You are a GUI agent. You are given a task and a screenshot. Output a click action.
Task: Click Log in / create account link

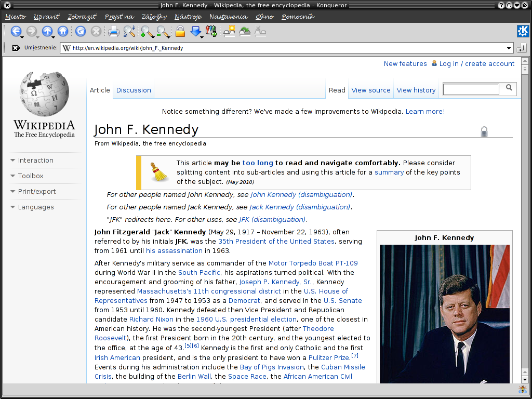(x=477, y=64)
